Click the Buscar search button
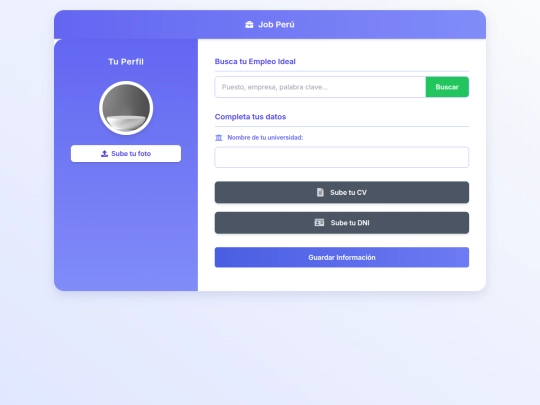540x405 pixels. tap(447, 87)
